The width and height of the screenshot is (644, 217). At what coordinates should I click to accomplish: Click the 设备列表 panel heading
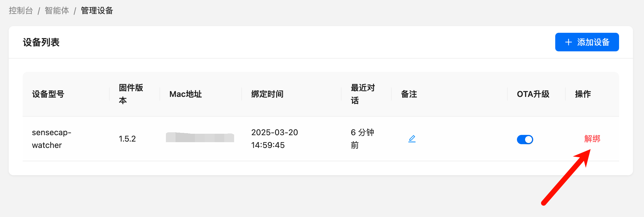point(41,42)
